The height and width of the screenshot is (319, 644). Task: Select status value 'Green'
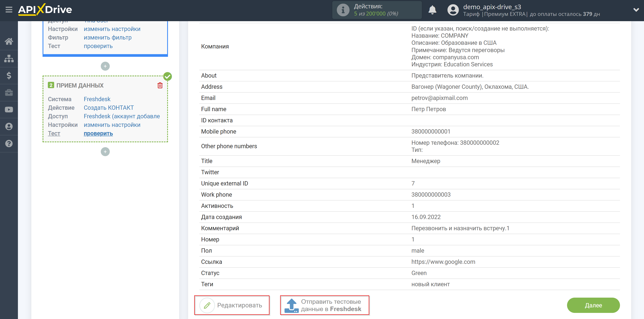pyautogui.click(x=419, y=273)
